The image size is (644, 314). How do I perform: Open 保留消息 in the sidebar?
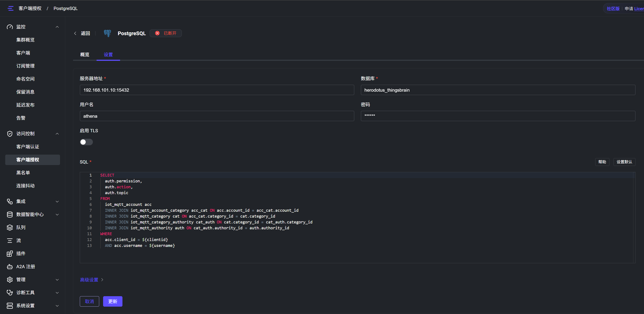(25, 92)
